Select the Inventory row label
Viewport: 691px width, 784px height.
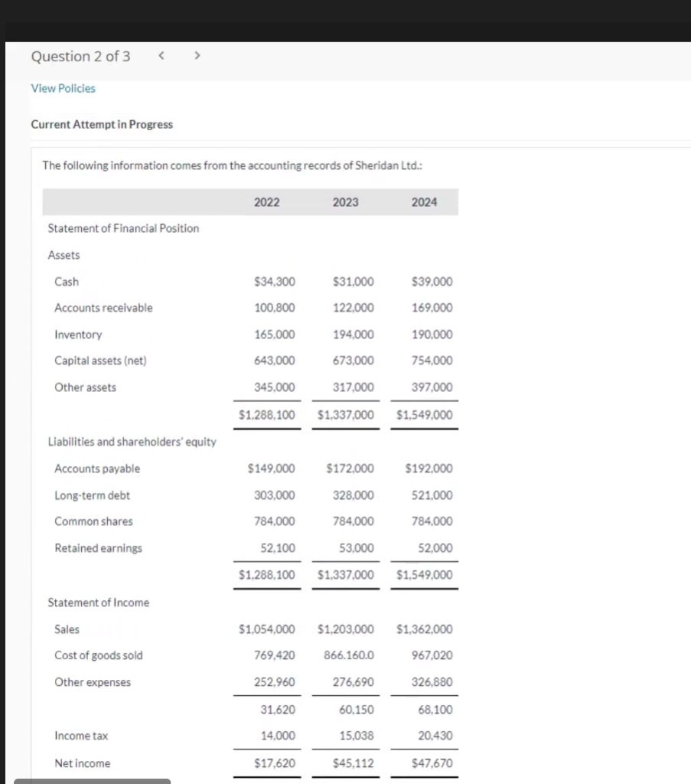point(78,335)
